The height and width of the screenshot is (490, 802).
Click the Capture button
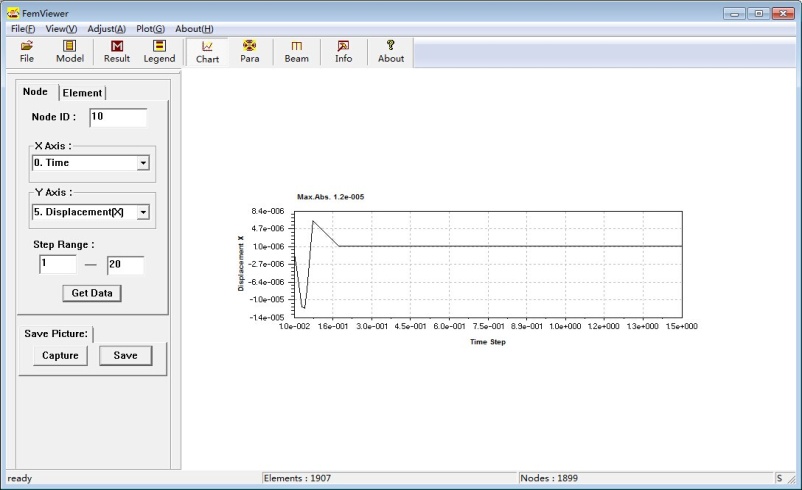(x=60, y=355)
